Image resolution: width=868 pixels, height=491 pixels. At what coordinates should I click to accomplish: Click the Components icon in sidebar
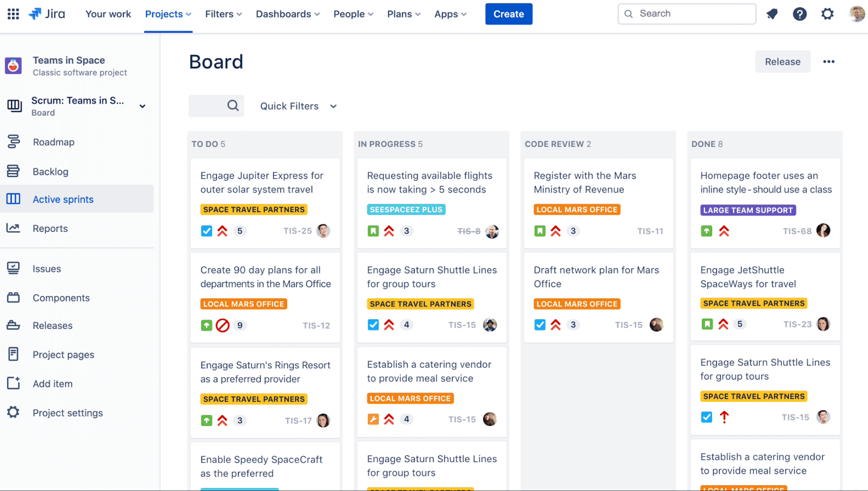click(13, 297)
